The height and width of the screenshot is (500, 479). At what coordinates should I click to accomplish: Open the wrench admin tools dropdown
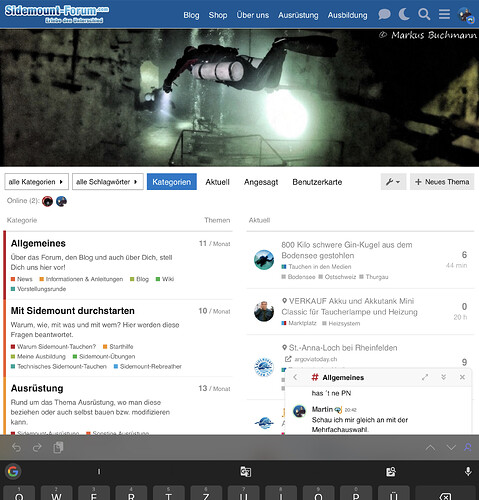click(x=393, y=182)
